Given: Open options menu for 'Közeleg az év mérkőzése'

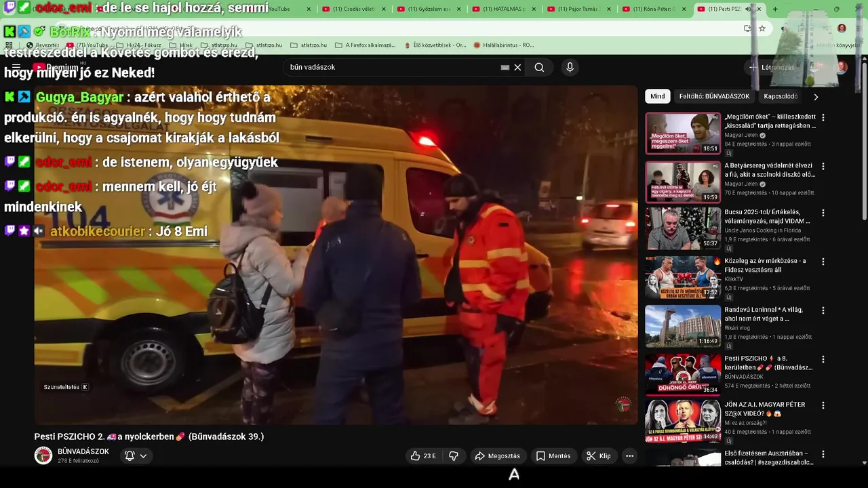Looking at the screenshot, I should [x=823, y=262].
